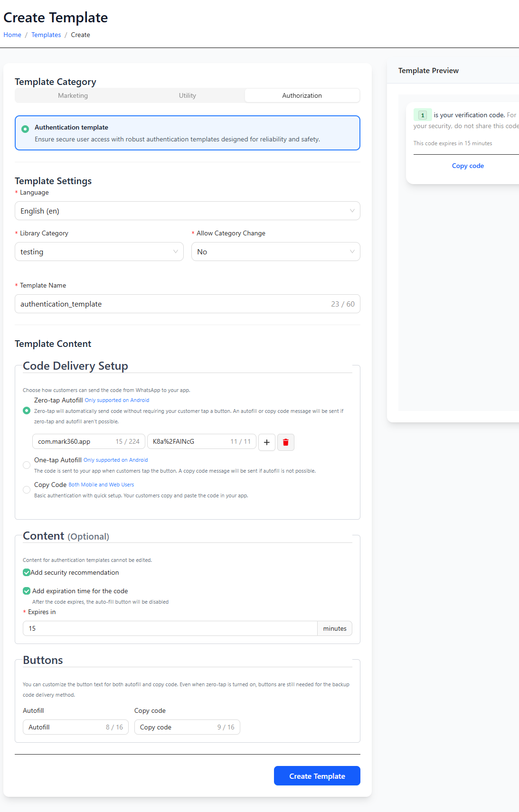The width and height of the screenshot is (519, 812).
Task: Click the plus icon to add app package
Action: tap(267, 442)
